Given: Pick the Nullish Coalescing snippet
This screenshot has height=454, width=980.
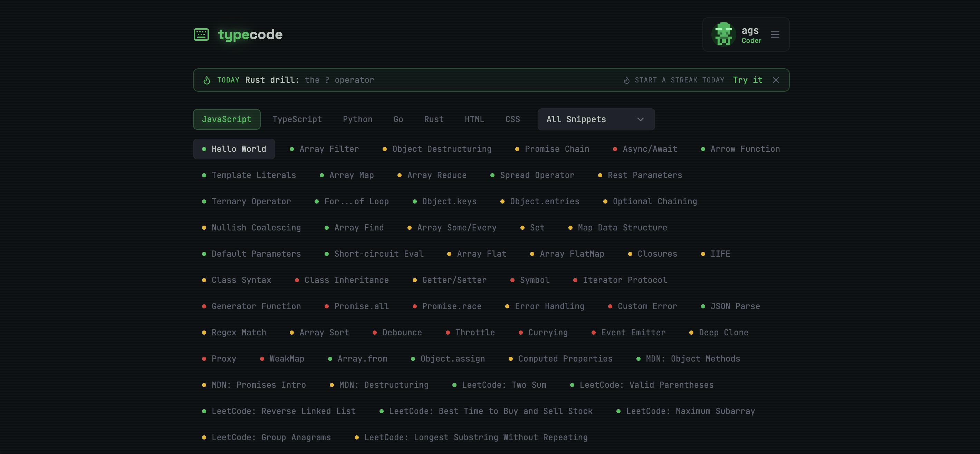Looking at the screenshot, I should click(x=251, y=228).
